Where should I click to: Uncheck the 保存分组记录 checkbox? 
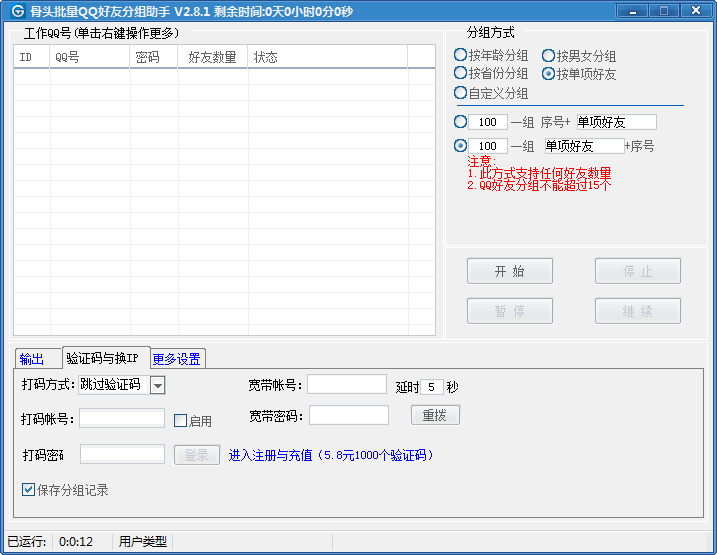(29, 490)
